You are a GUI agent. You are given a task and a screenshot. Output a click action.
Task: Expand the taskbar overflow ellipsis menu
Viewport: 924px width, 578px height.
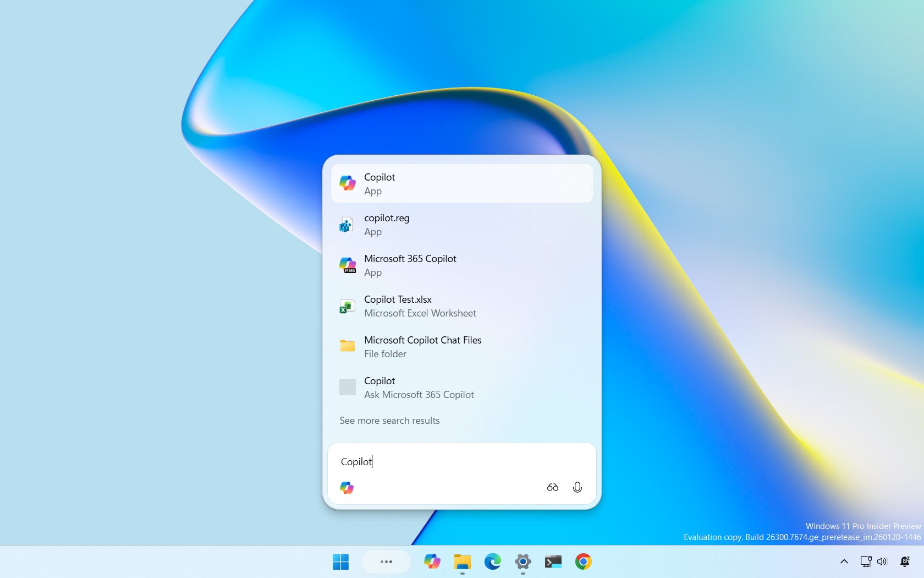pos(386,561)
